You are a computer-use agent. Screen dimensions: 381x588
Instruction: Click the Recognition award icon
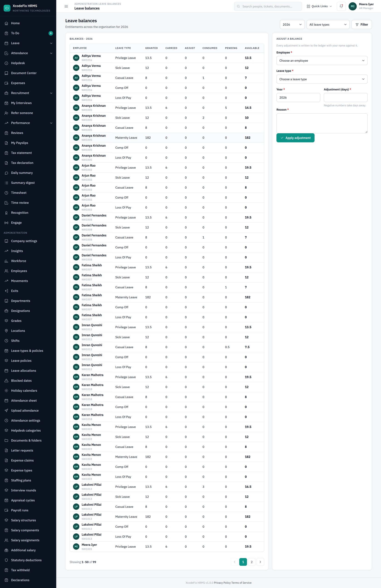click(6, 213)
